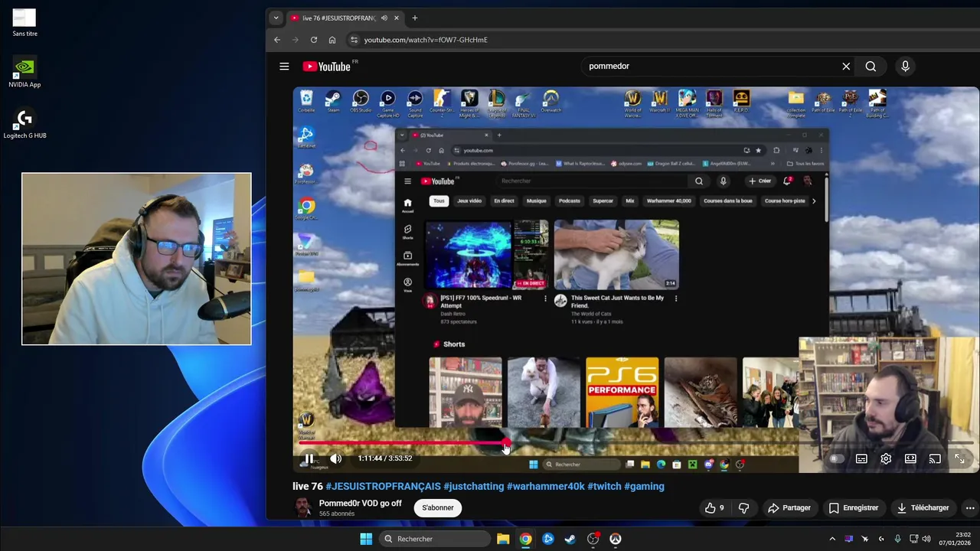Viewport: 980px width, 551px height.
Task: Click the Partager button
Action: pyautogui.click(x=789, y=507)
